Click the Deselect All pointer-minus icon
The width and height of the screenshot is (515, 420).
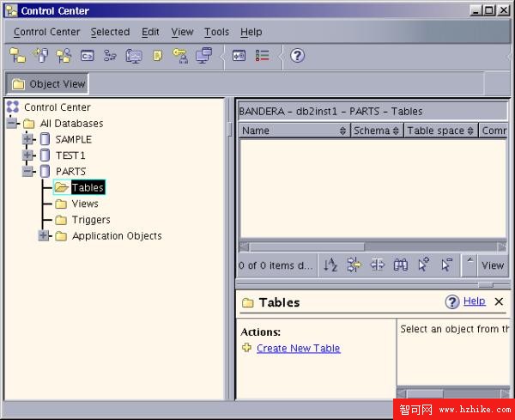(446, 265)
